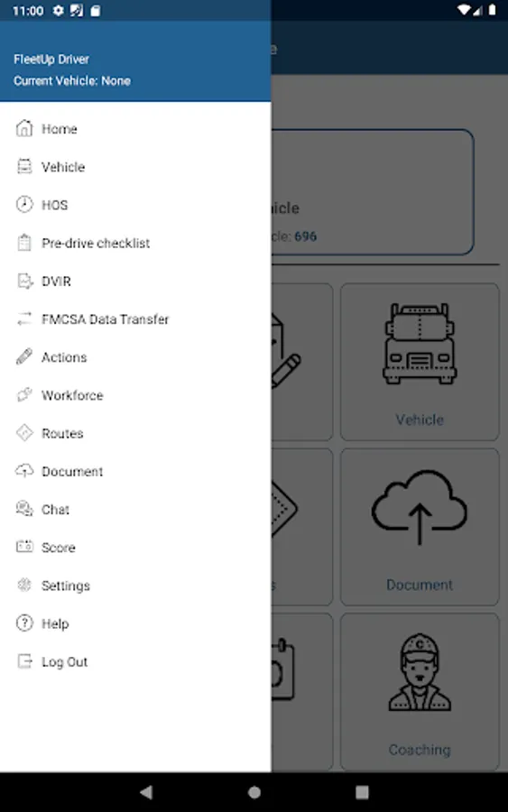The height and width of the screenshot is (812, 508).
Task: Click the HOS clock icon
Action: pos(24,205)
